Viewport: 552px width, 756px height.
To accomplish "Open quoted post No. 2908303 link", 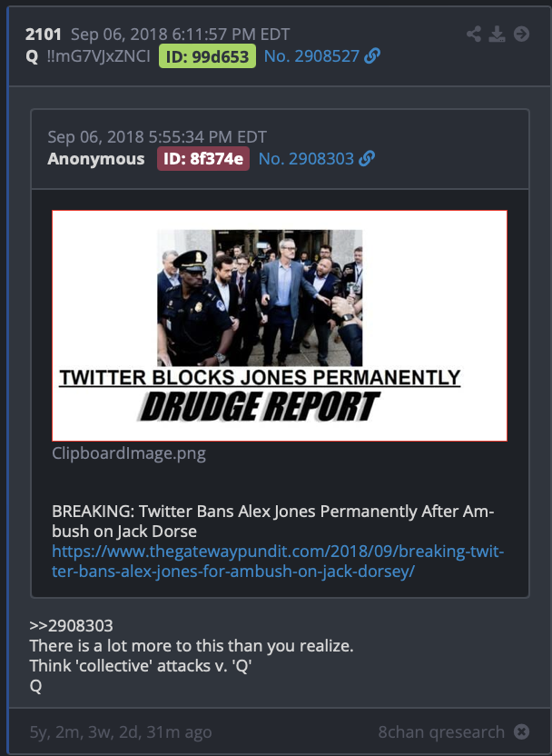I will pos(306,158).
